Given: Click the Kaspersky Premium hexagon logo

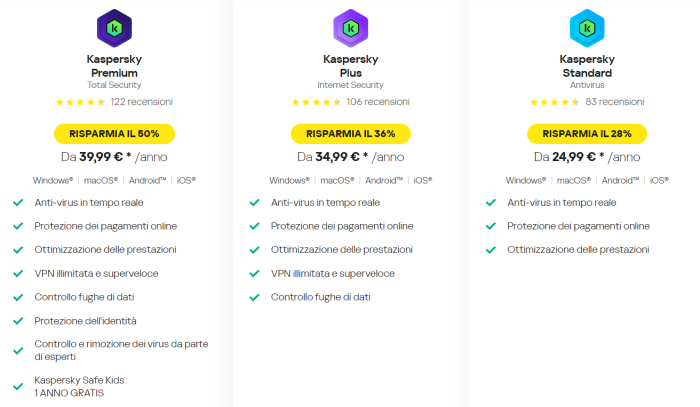Looking at the screenshot, I should pyautogui.click(x=113, y=27).
